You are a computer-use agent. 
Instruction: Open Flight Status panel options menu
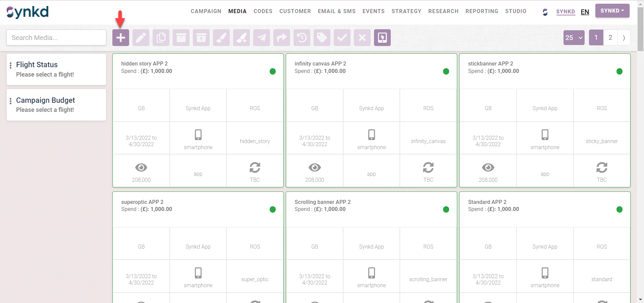[11, 65]
